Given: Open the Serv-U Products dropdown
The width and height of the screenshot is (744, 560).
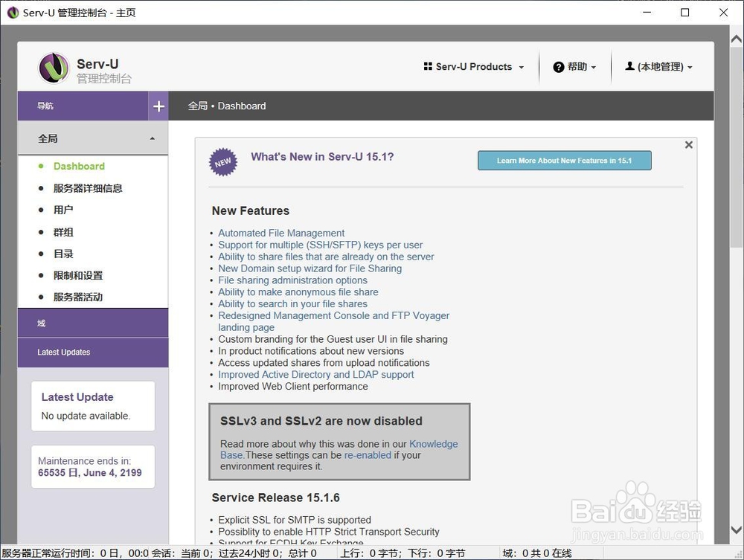Looking at the screenshot, I should coord(474,67).
